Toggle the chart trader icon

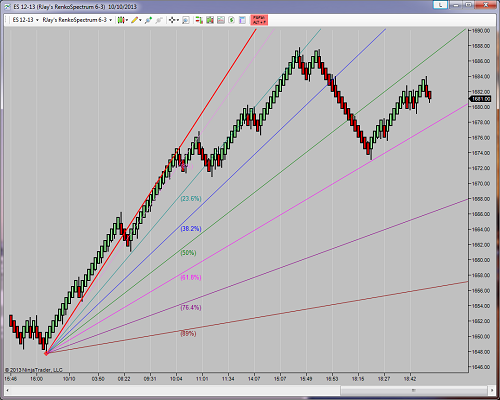pyautogui.click(x=199, y=20)
